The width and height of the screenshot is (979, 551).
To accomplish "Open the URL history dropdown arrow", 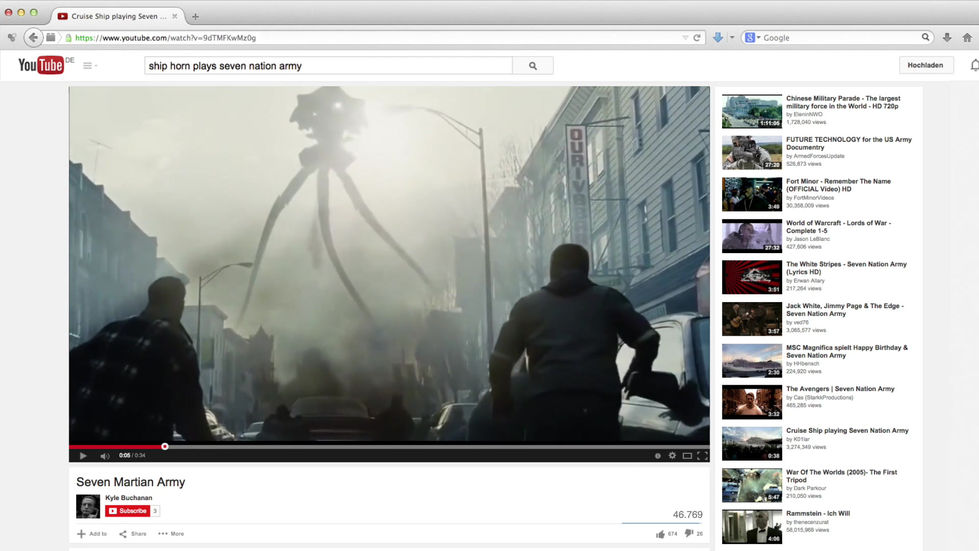I will tap(685, 37).
